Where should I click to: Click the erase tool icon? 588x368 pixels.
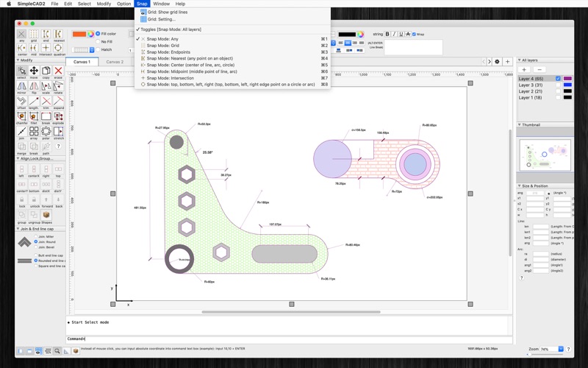coord(58,71)
